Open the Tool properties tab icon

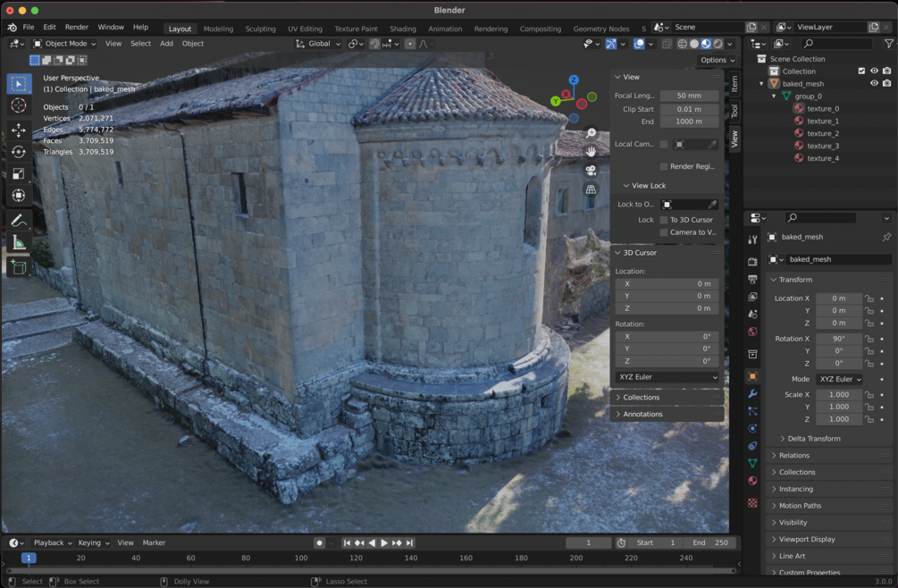pyautogui.click(x=752, y=239)
